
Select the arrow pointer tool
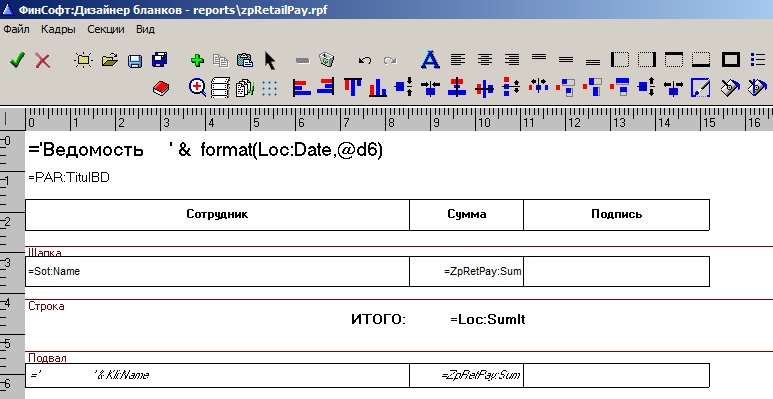(x=270, y=60)
